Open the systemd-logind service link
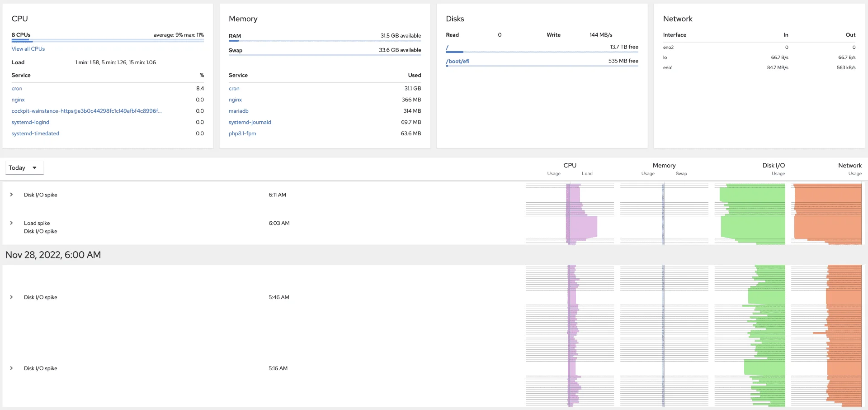 pyautogui.click(x=30, y=123)
